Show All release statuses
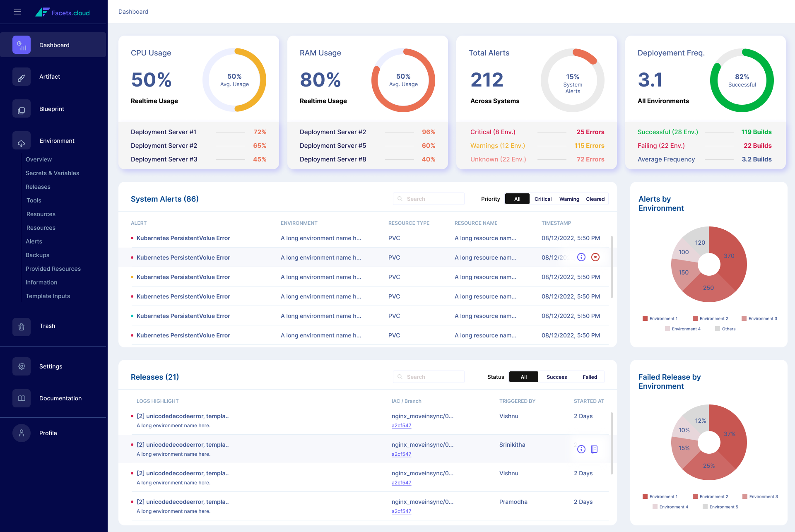Image resolution: width=795 pixels, height=532 pixels. click(x=524, y=377)
